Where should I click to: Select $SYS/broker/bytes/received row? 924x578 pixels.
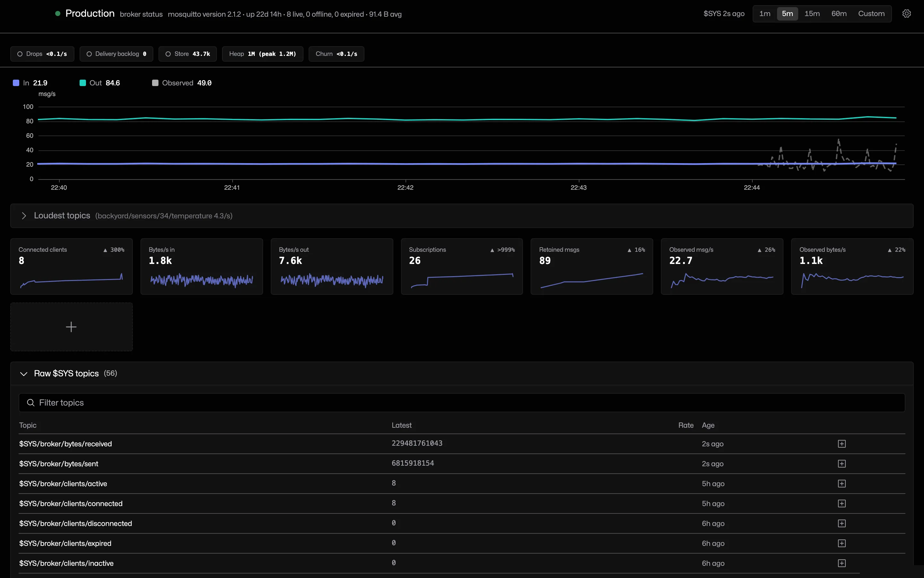click(462, 444)
